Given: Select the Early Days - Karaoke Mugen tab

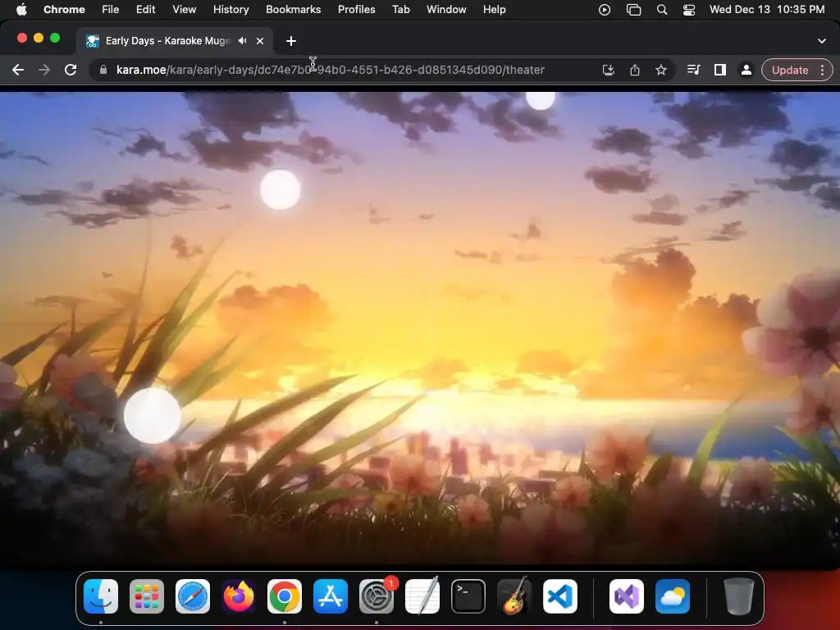Looking at the screenshot, I should (x=167, y=41).
